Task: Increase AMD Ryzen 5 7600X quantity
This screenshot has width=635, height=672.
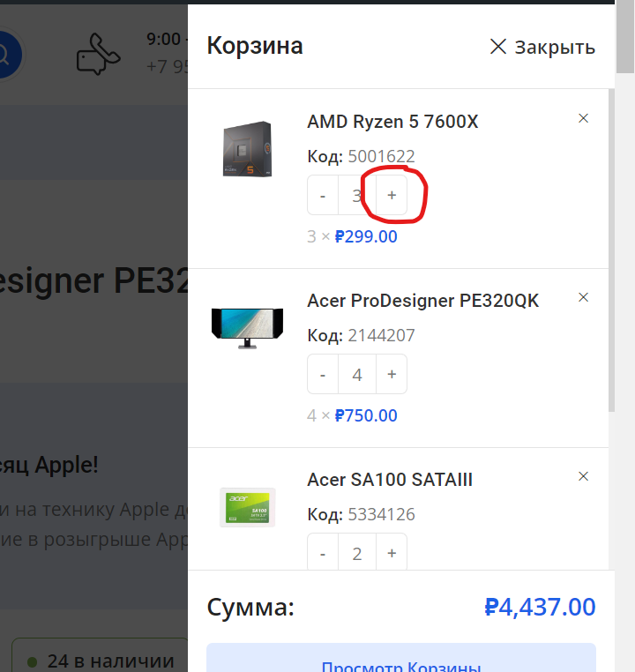Action: click(x=392, y=195)
